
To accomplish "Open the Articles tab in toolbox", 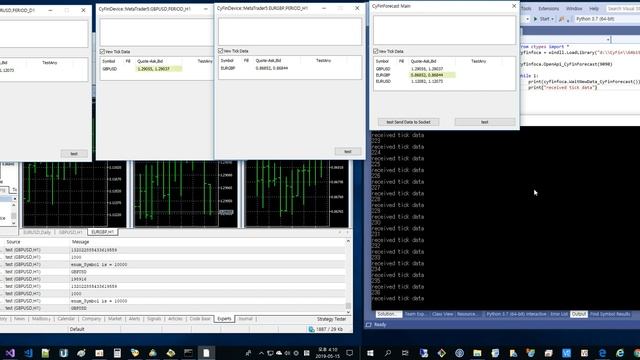I will tap(176, 319).
